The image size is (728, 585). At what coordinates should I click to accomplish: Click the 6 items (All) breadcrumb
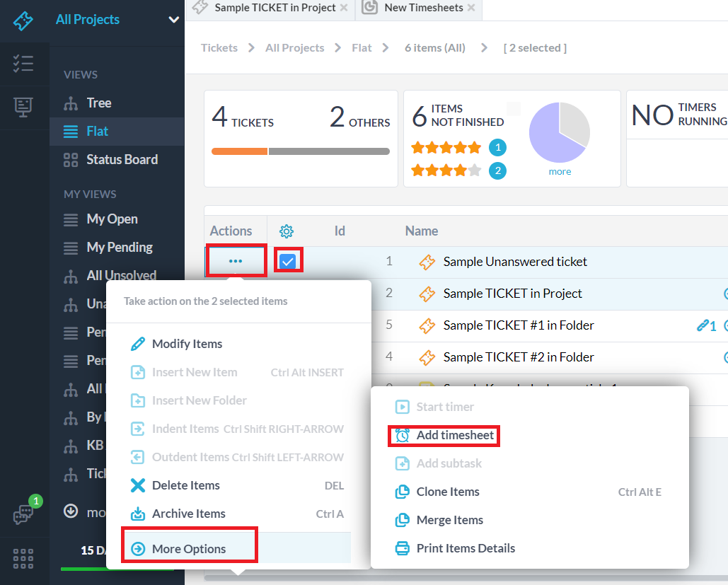[435, 48]
